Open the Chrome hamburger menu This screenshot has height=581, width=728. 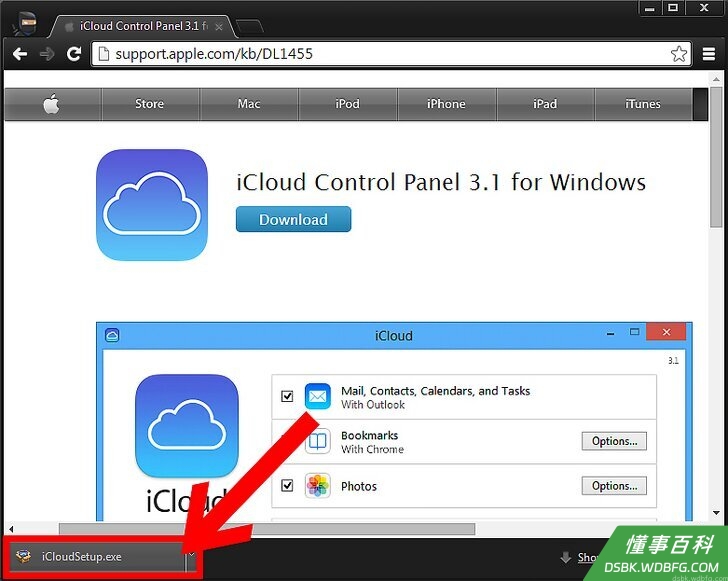coord(708,54)
